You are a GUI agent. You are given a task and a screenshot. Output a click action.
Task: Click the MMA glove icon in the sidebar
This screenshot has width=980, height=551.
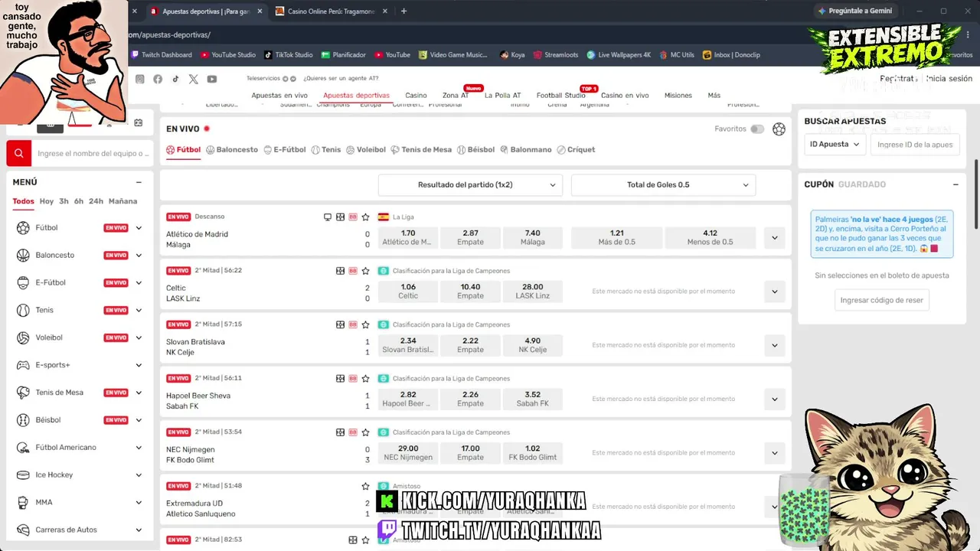pyautogui.click(x=22, y=502)
